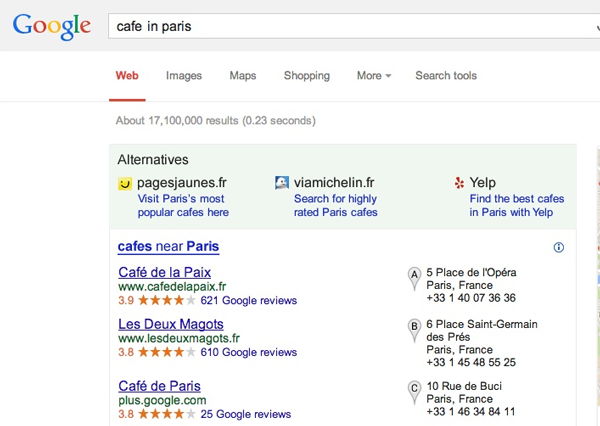The image size is (600, 426).
Task: Click the Yelp burst icon
Action: tap(459, 183)
